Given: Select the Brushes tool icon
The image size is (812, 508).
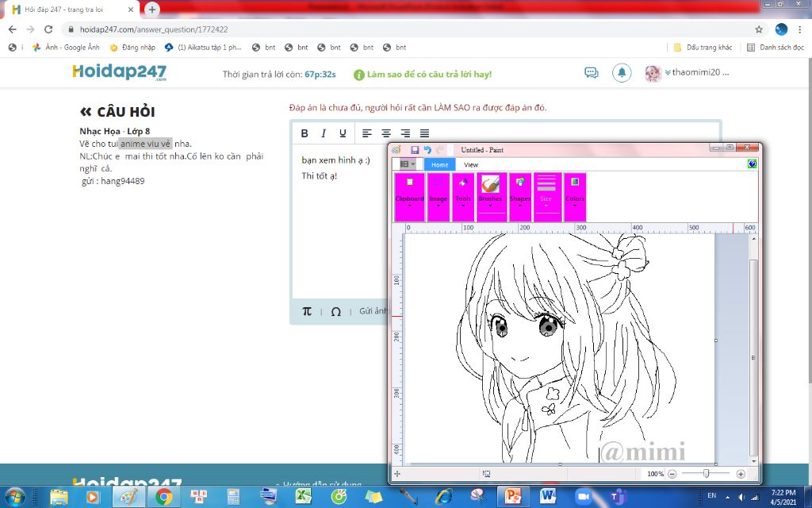Looking at the screenshot, I should [490, 184].
